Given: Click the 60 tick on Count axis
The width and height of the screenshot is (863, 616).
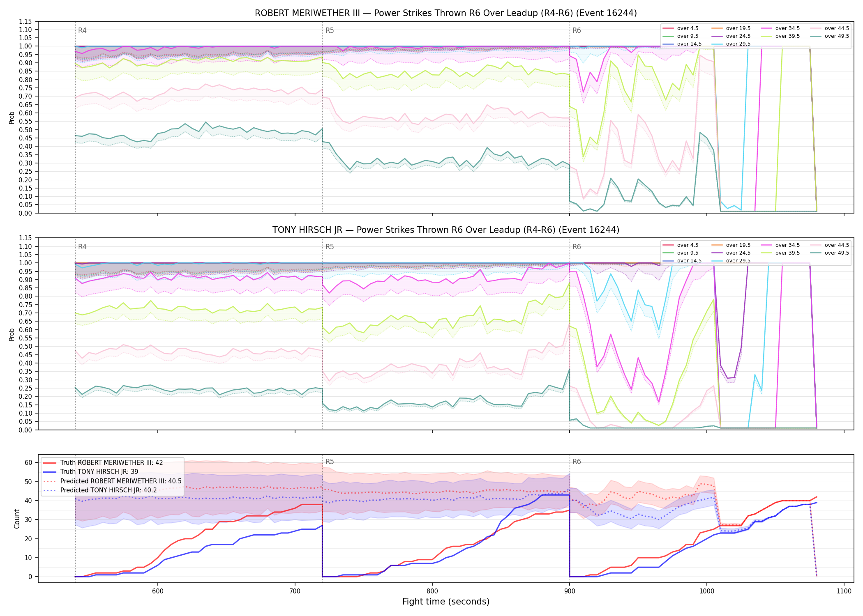Looking at the screenshot, I should [28, 462].
